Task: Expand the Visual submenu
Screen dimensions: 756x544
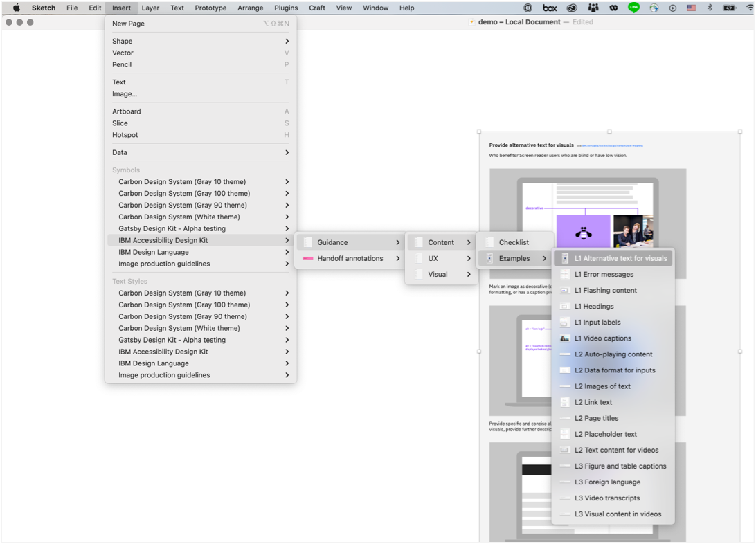Action: [x=442, y=274]
